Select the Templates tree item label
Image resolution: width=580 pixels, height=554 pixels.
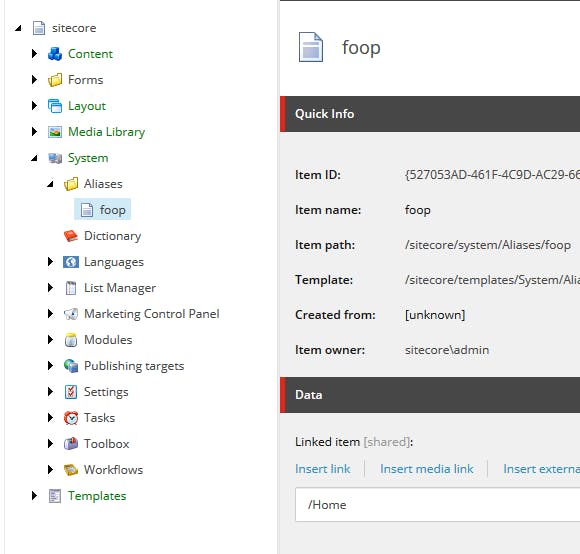[97, 496]
